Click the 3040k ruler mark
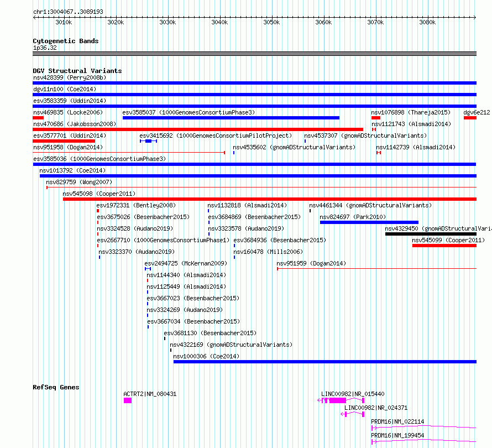This screenshot has width=492, height=448. click(219, 22)
